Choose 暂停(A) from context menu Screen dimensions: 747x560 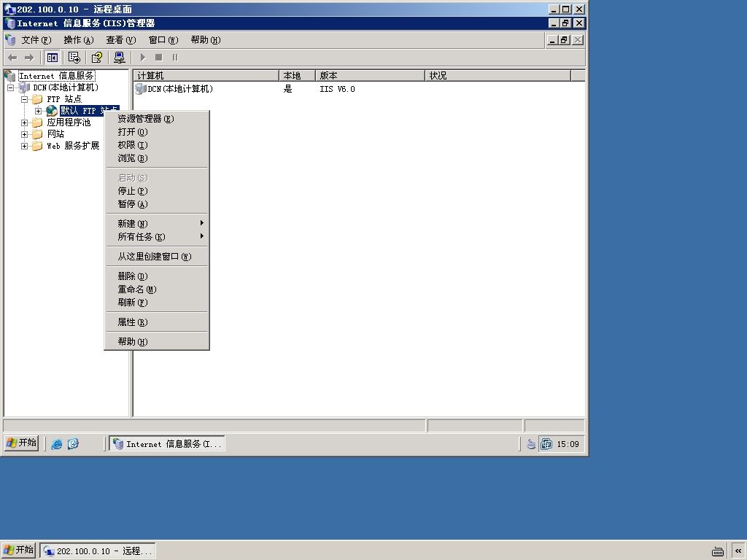(157, 204)
